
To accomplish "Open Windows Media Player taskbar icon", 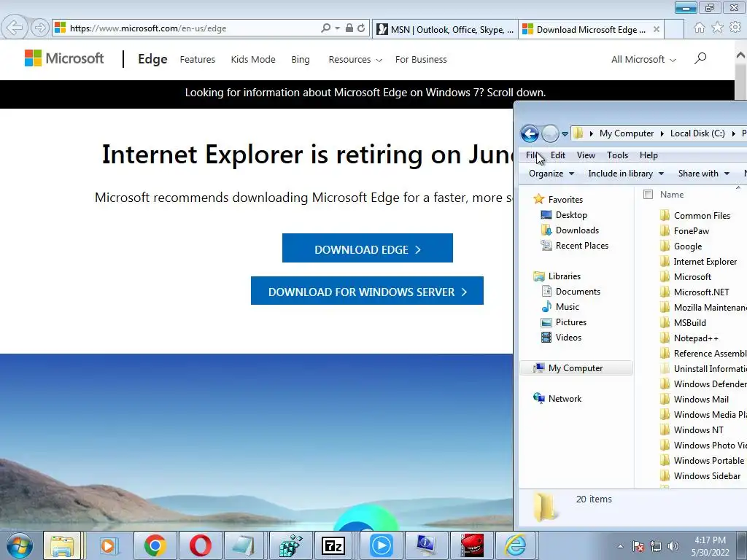I will (x=109, y=545).
